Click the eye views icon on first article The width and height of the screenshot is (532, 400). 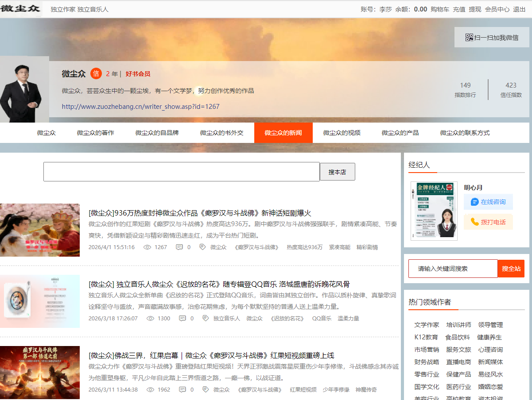(148, 247)
